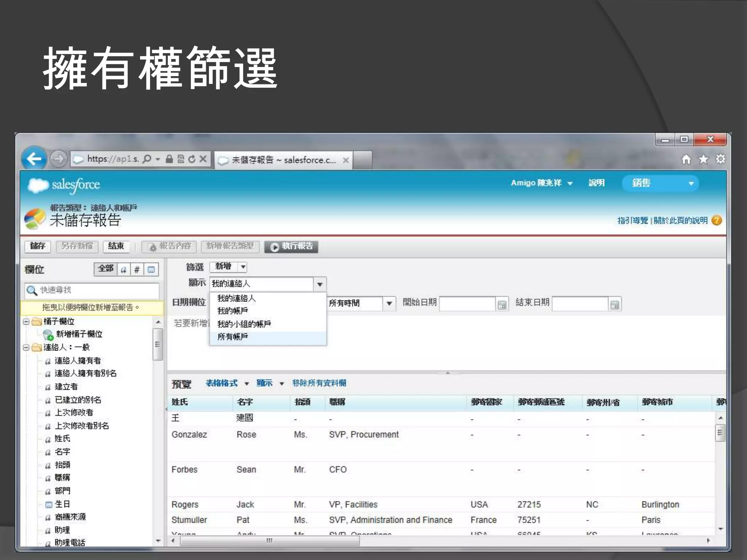
Task: Click the favorites star icon
Action: coord(703,159)
